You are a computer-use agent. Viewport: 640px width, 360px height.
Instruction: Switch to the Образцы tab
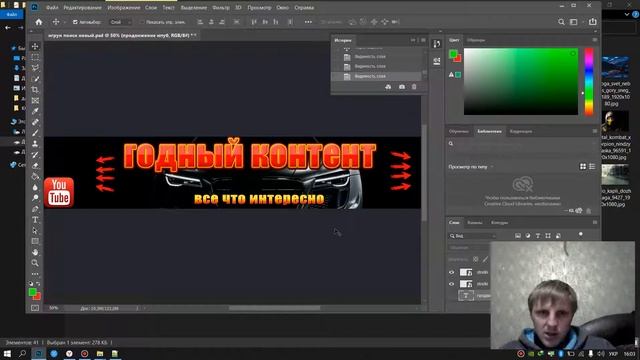tap(476, 40)
